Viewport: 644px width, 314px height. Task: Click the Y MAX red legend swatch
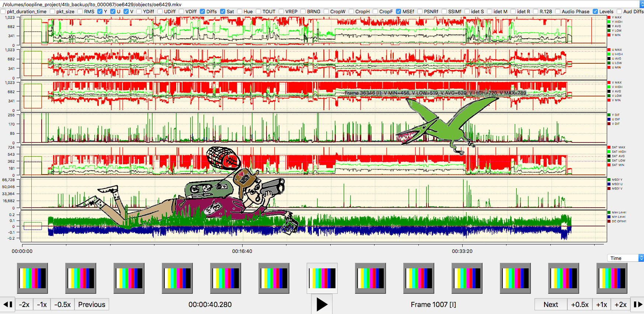(609, 17)
